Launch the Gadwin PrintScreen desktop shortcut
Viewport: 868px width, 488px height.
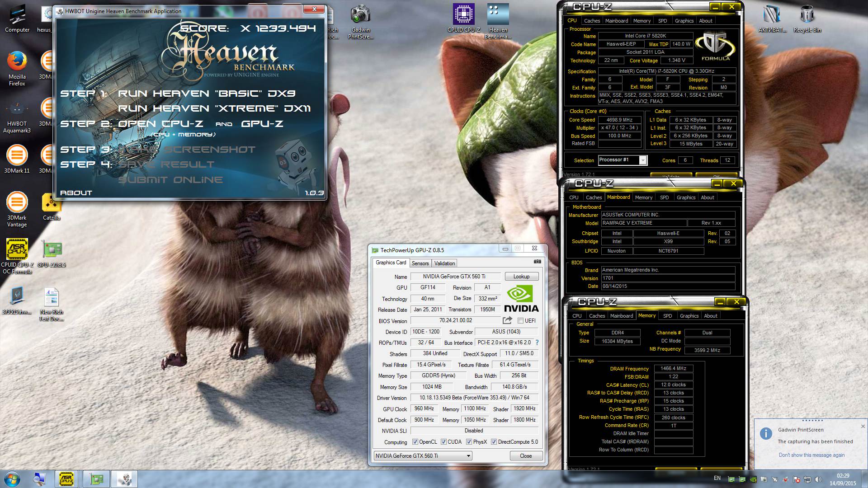pos(361,22)
